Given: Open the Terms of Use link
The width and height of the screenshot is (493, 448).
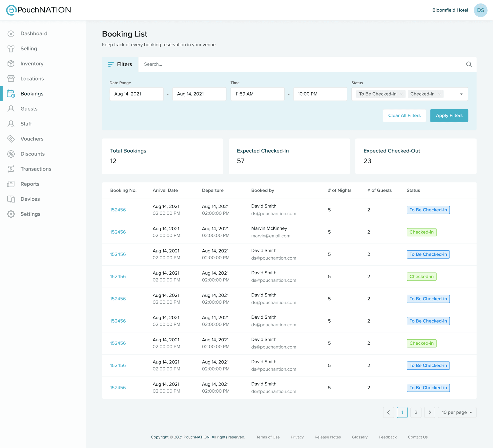Looking at the screenshot, I should coord(268,437).
